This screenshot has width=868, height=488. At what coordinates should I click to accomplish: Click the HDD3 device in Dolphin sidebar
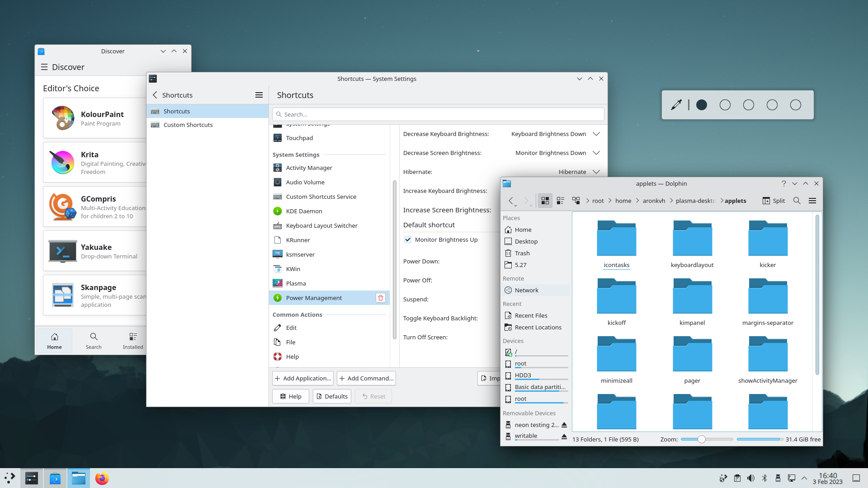[523, 375]
